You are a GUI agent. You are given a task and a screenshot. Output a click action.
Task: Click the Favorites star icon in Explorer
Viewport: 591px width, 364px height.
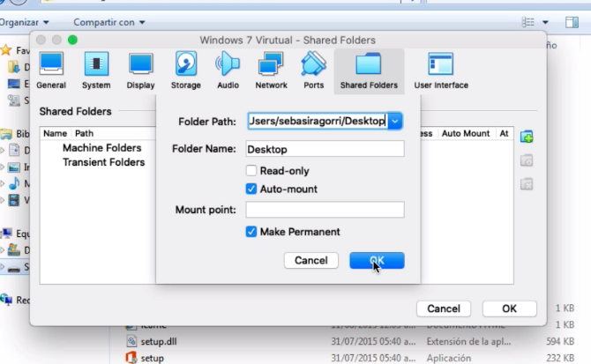[5, 49]
